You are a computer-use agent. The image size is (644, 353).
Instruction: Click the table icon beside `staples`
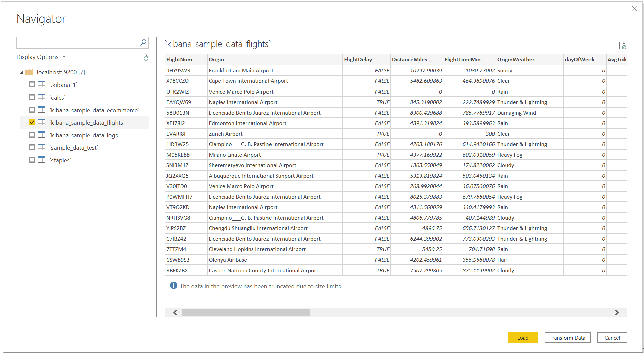coord(41,160)
